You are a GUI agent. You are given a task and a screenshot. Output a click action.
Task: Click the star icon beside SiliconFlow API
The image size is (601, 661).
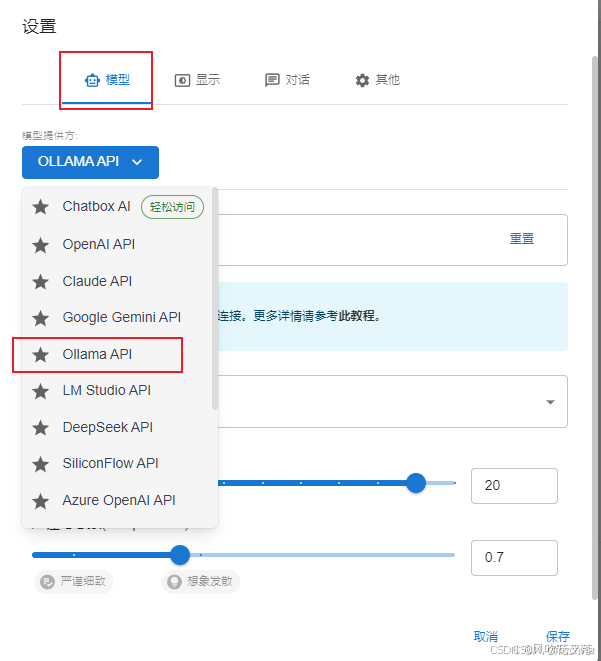pos(40,464)
